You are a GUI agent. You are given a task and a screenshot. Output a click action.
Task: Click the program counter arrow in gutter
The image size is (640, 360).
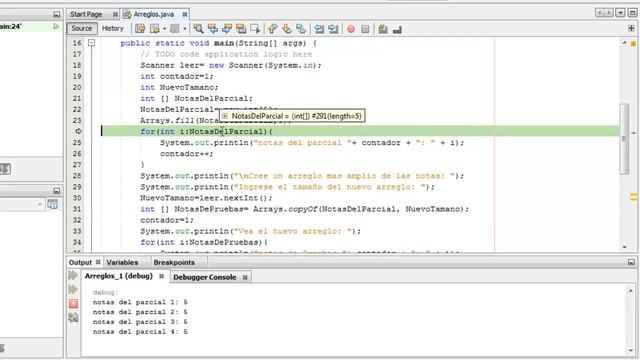pyautogui.click(x=78, y=131)
